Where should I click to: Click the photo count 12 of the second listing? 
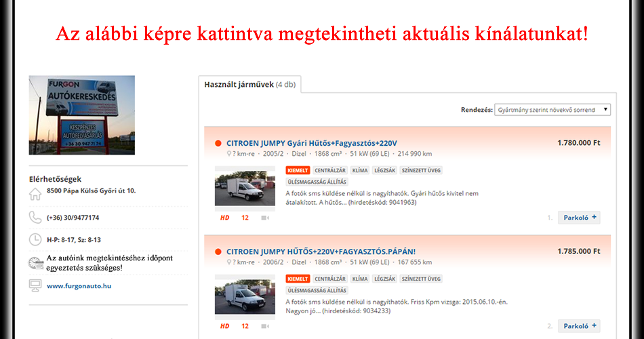pyautogui.click(x=245, y=326)
